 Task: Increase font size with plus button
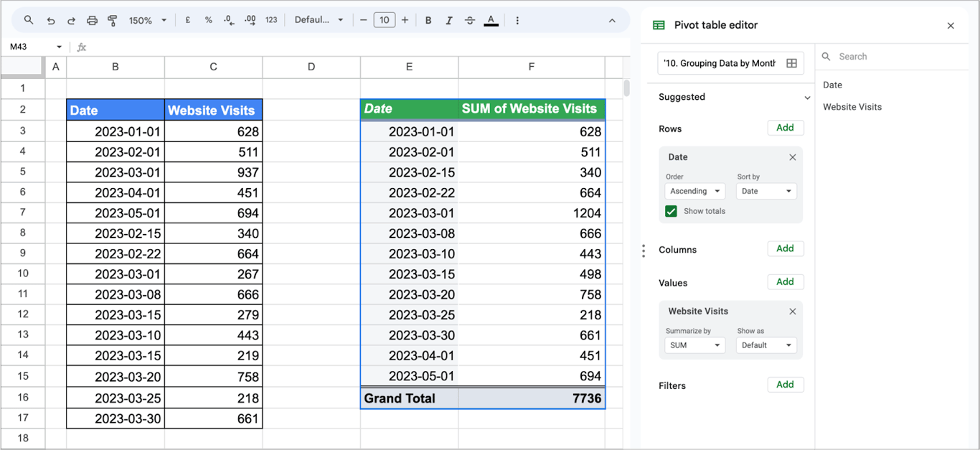pos(405,20)
